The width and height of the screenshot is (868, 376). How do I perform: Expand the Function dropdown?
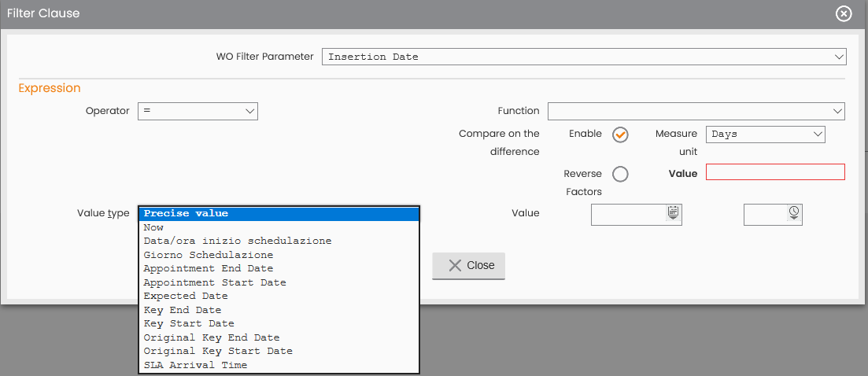(x=696, y=111)
